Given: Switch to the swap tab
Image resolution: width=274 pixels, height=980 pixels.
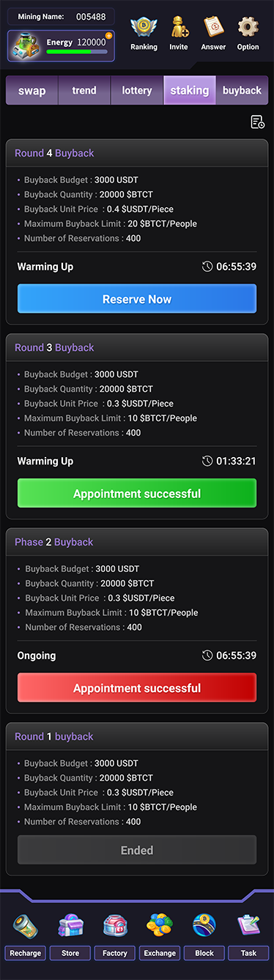Looking at the screenshot, I should (32, 91).
